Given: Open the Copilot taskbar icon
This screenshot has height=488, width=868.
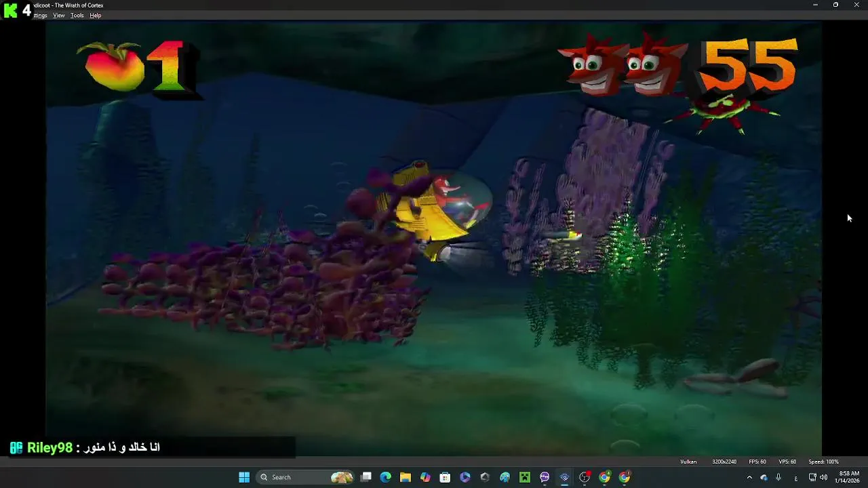Looking at the screenshot, I should coord(425,477).
